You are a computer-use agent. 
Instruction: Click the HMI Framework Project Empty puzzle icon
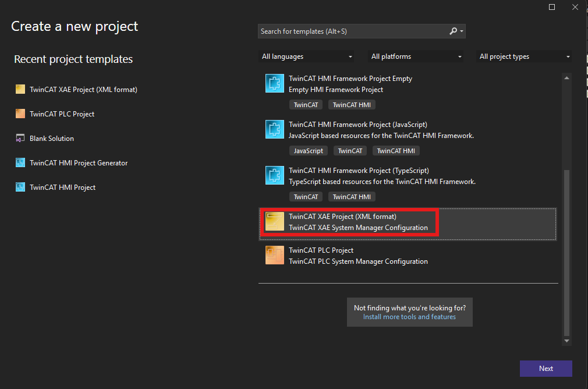coord(275,83)
